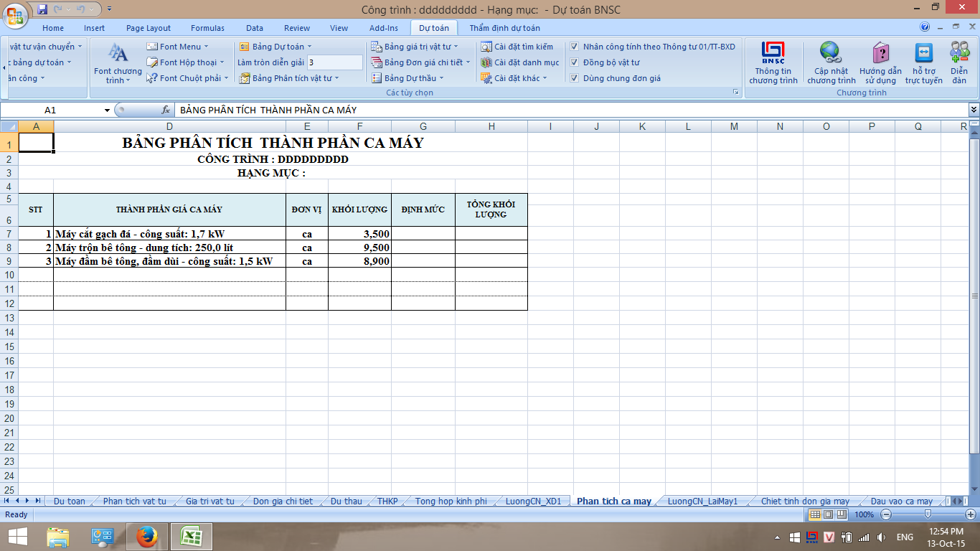Expand the Name Box dropdown arrow
The height and width of the screenshot is (551, 980).
pos(108,110)
